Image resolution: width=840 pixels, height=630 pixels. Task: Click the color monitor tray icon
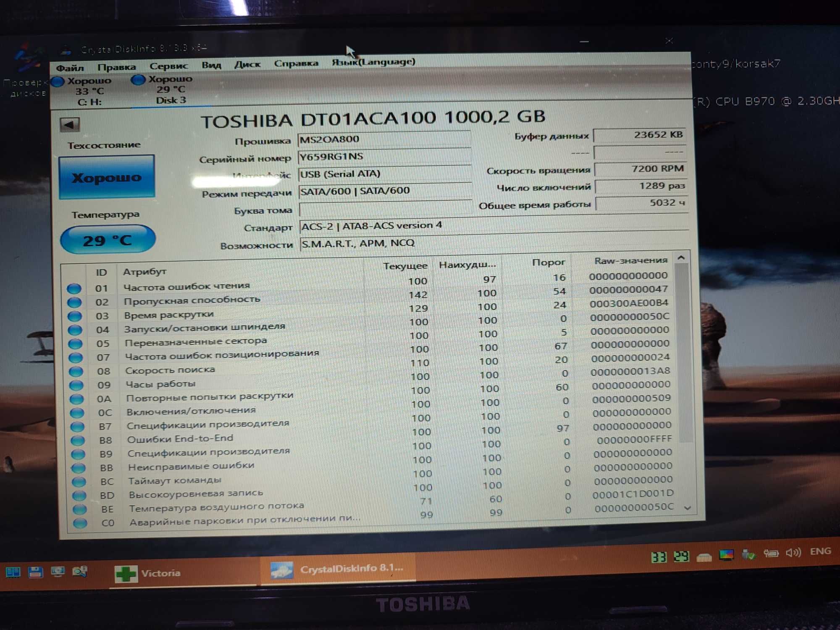pyautogui.click(x=726, y=555)
